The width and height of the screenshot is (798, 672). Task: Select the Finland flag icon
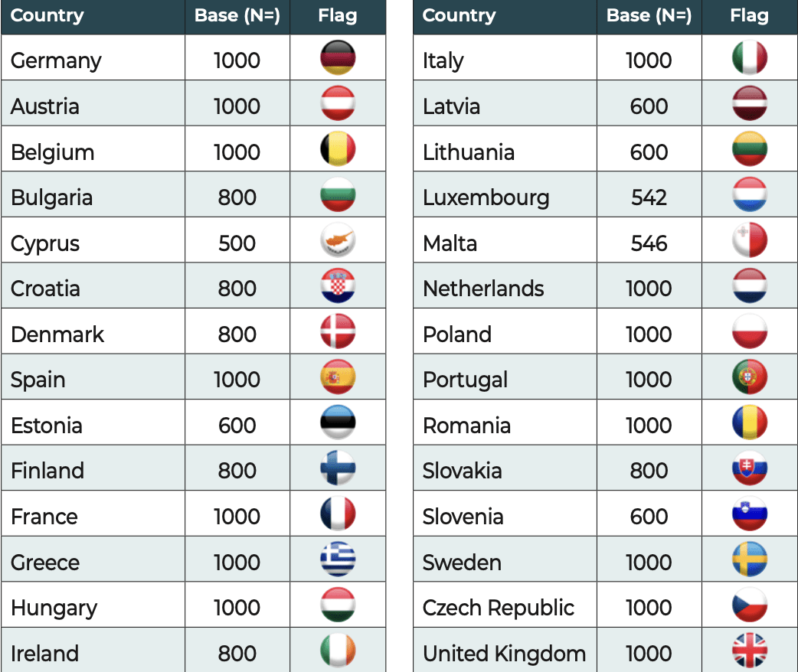(338, 469)
